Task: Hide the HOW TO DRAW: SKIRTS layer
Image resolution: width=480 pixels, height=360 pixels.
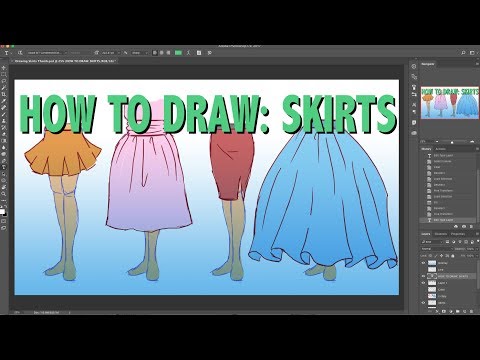Action: coord(423,276)
